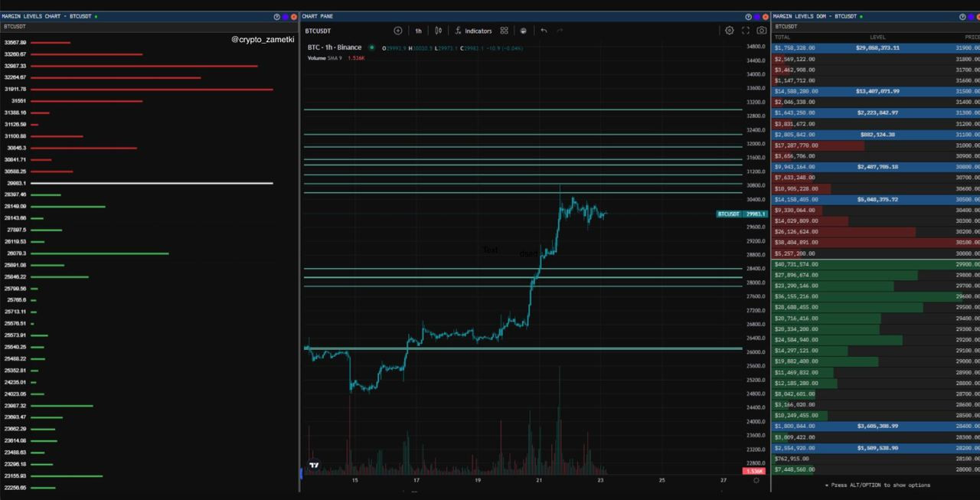Change chart style with the candlestick icon

tap(439, 31)
